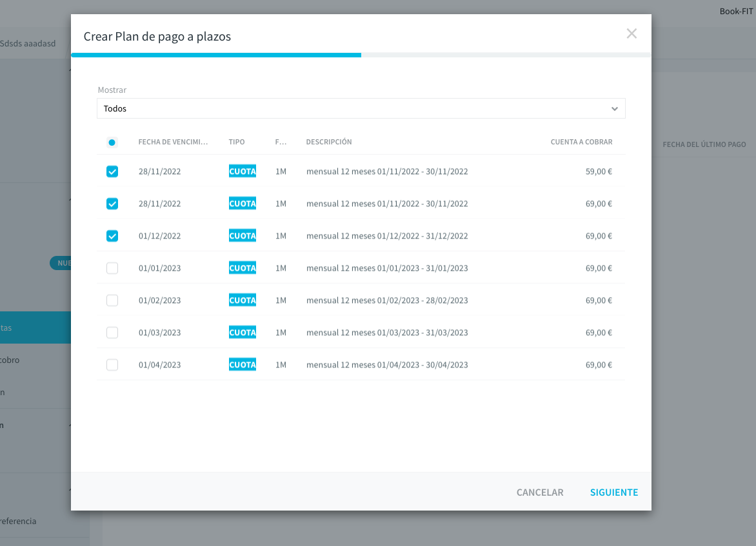Click the dropdown chevron arrow in Mostrar field
This screenshot has height=546, width=756.
click(614, 109)
